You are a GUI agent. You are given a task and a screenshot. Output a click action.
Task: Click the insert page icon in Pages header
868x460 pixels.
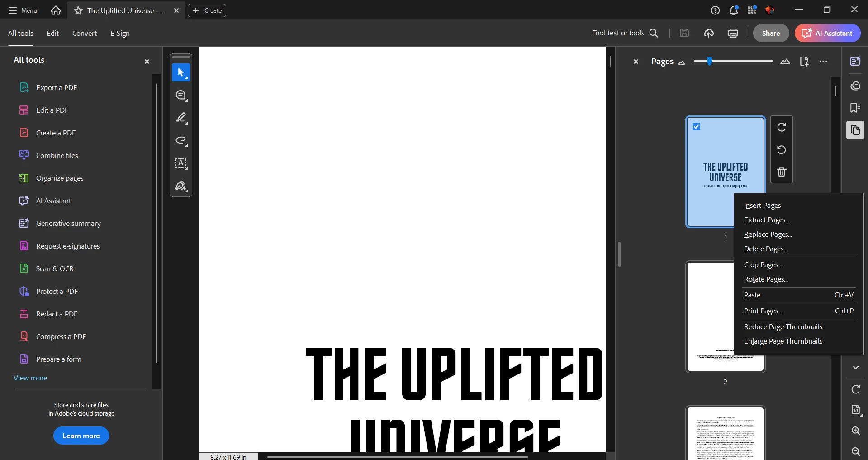tap(804, 62)
